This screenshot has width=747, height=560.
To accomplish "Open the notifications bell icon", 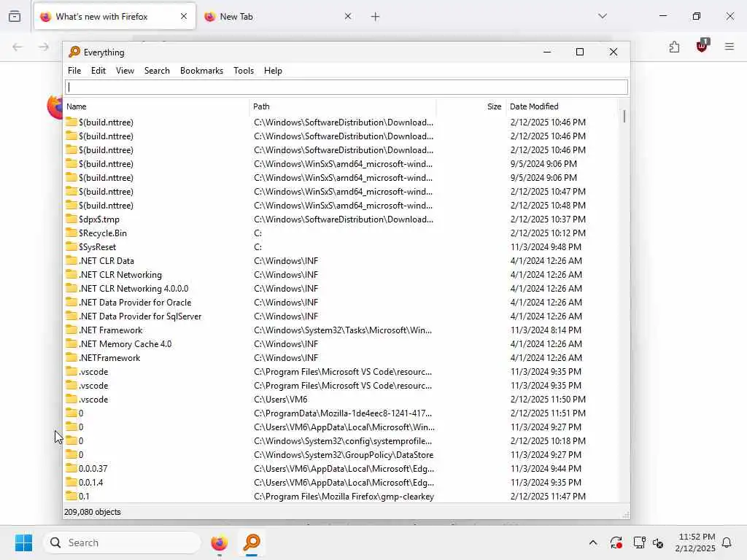I will click(x=727, y=542).
